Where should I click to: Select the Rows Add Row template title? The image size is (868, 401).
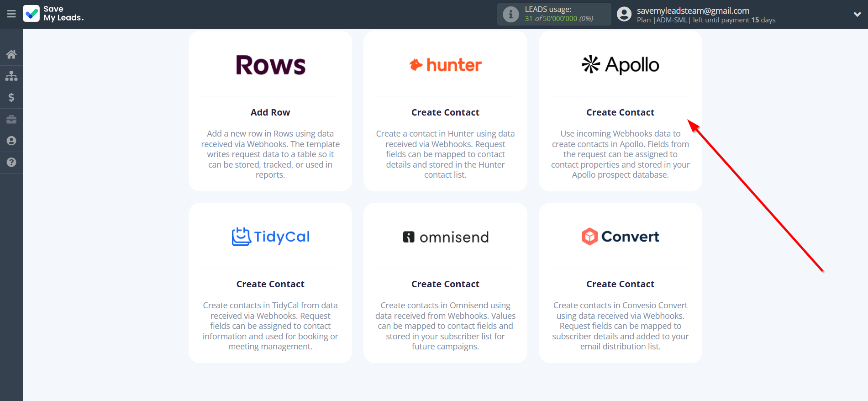point(270,112)
